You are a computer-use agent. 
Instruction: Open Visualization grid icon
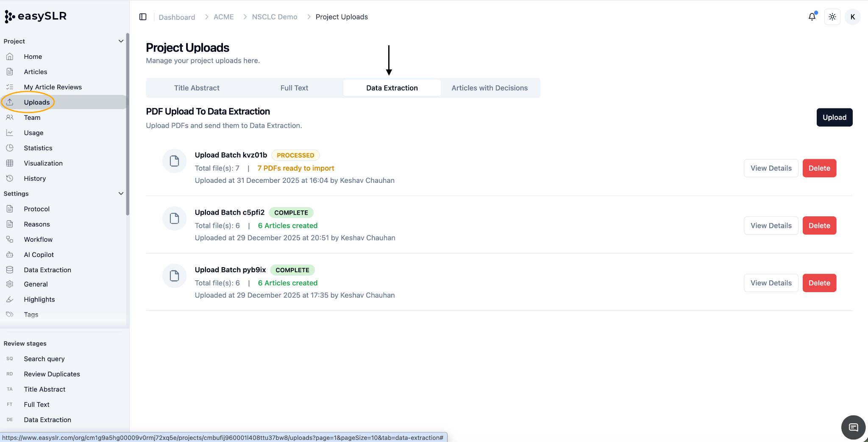point(10,163)
